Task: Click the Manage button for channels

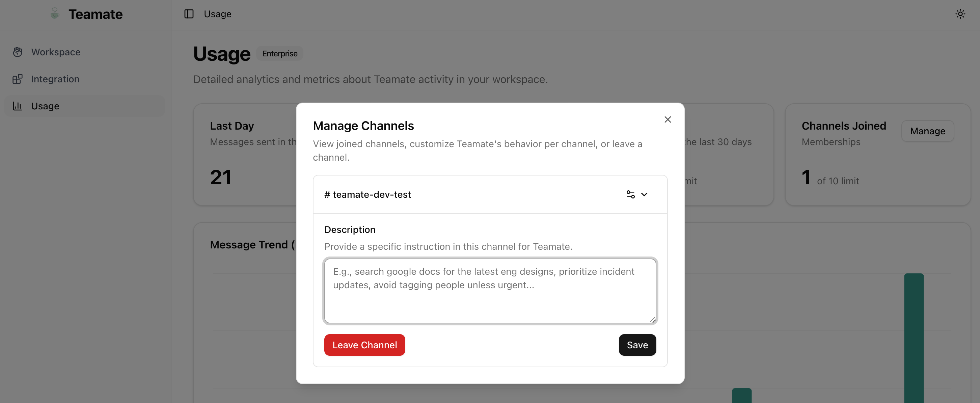Action: pyautogui.click(x=927, y=131)
